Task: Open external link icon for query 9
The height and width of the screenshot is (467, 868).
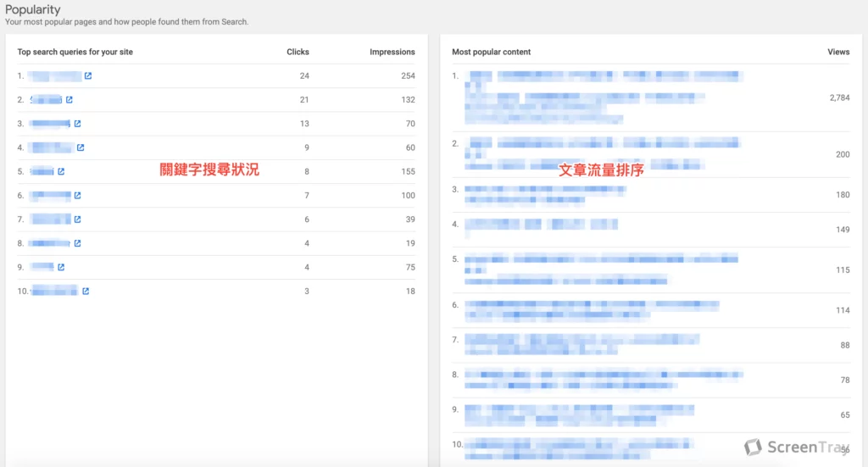Action: pos(61,267)
